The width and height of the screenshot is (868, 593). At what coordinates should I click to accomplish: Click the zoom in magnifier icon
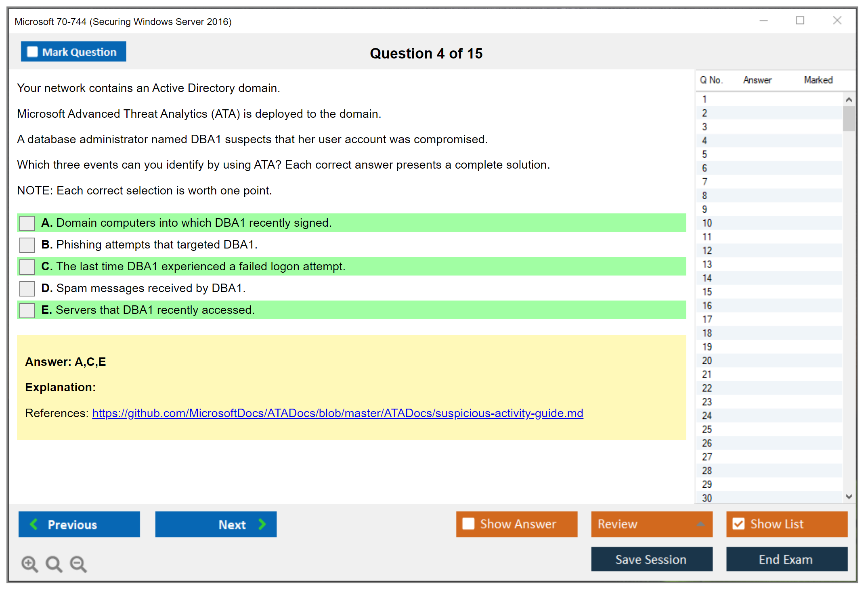point(29,564)
